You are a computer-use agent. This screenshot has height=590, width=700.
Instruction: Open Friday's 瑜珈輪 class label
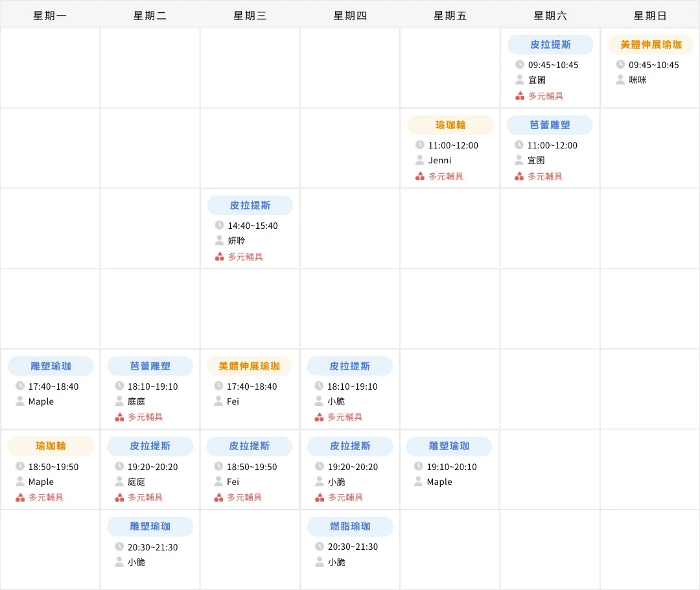450,124
